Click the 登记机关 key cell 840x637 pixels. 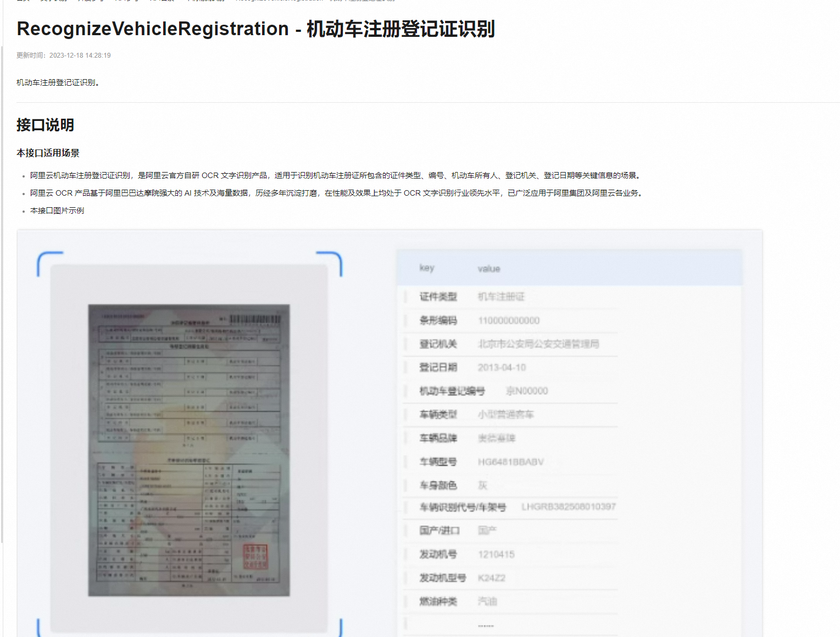pyautogui.click(x=438, y=344)
